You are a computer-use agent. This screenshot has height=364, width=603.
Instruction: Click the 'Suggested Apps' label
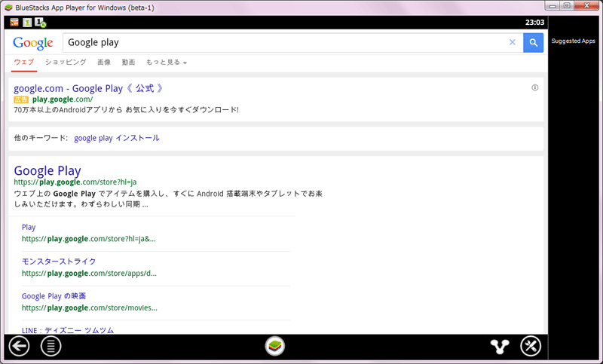click(573, 41)
